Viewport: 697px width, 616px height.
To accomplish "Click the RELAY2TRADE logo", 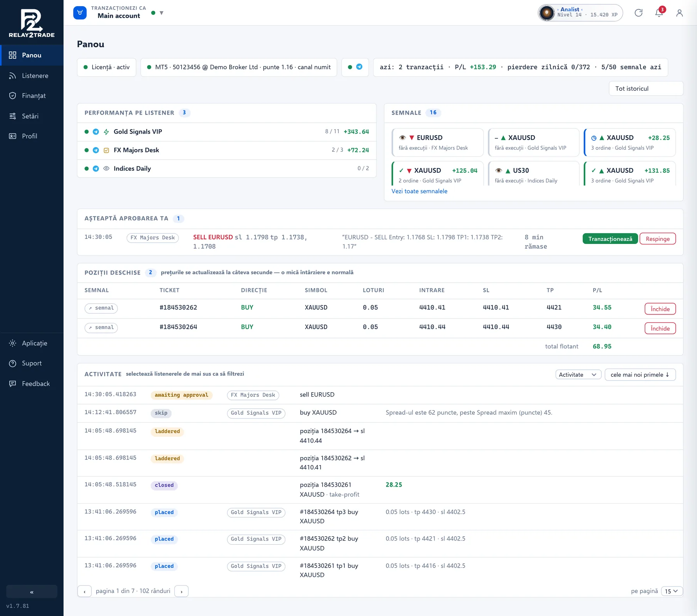I will [32, 23].
